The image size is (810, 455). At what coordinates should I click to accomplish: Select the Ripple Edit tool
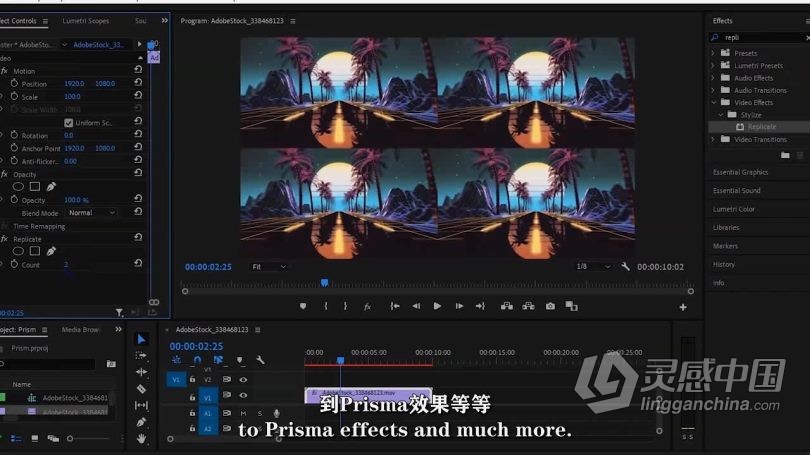[x=141, y=372]
